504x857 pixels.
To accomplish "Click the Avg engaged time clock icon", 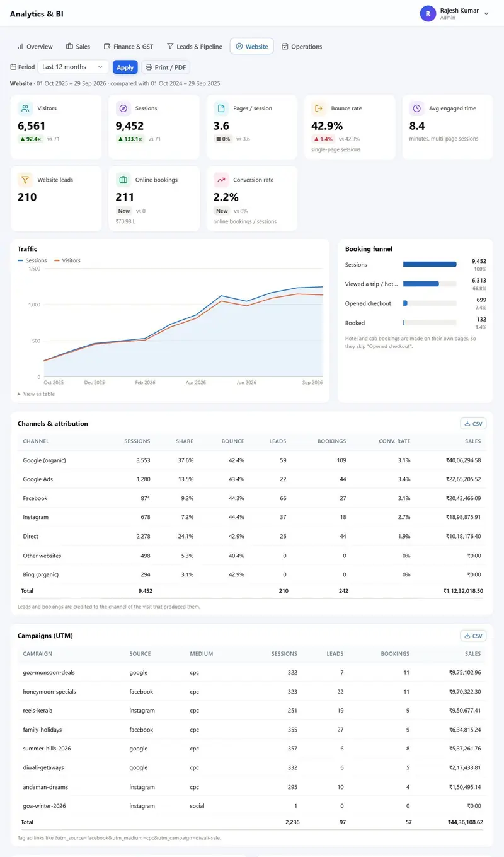I will tap(416, 108).
